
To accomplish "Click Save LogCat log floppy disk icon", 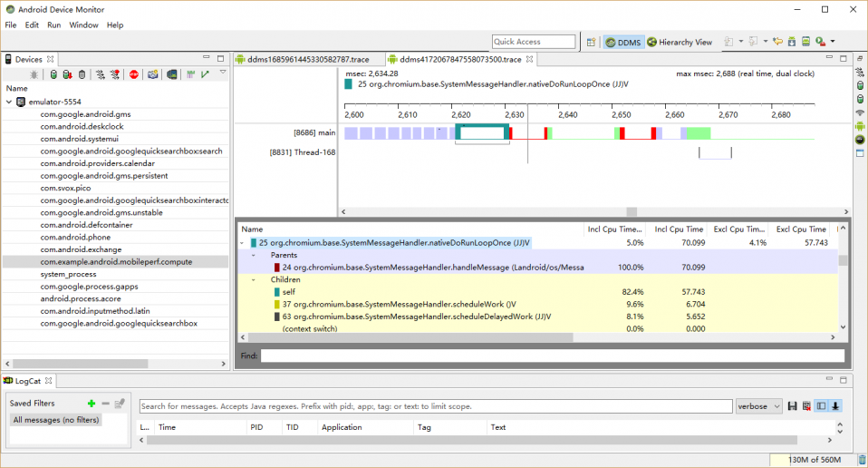I will 792,406.
